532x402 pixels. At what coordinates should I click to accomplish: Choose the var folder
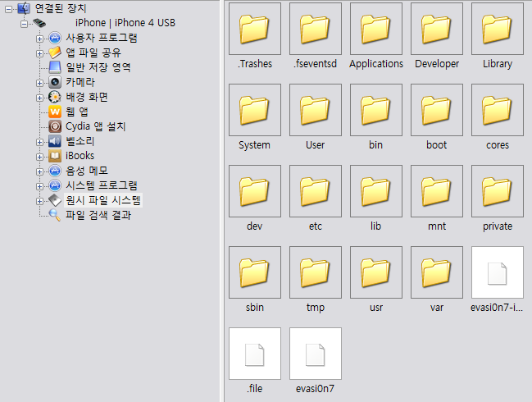click(437, 272)
